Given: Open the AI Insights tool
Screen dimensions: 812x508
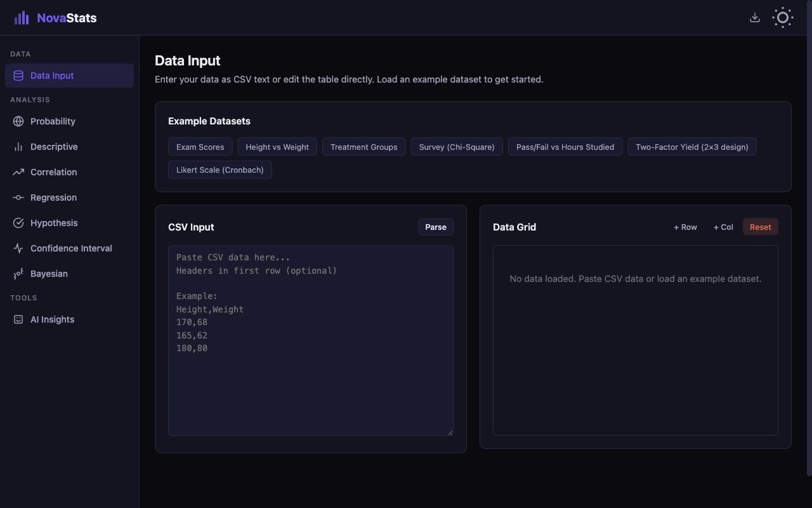Looking at the screenshot, I should pyautogui.click(x=69, y=319).
